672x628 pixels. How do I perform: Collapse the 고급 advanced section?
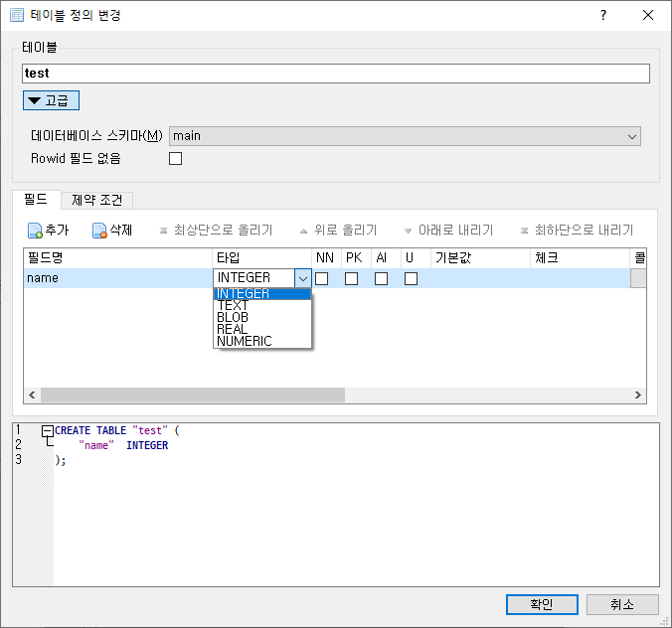click(x=51, y=100)
